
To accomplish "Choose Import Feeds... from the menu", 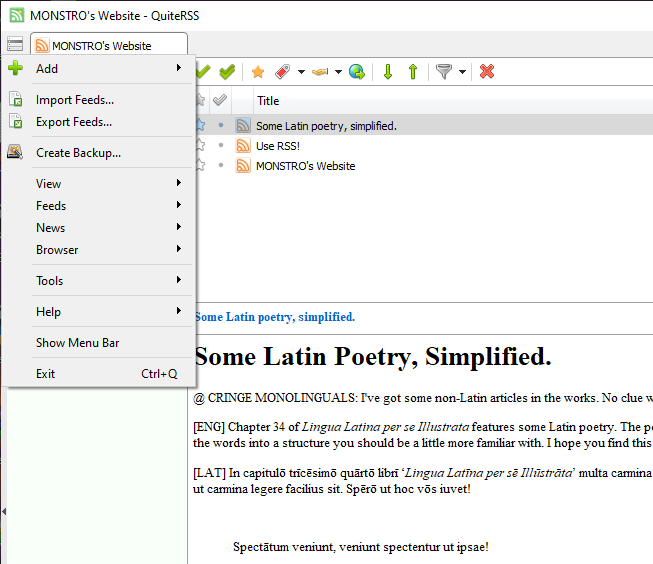I will click(100, 100).
